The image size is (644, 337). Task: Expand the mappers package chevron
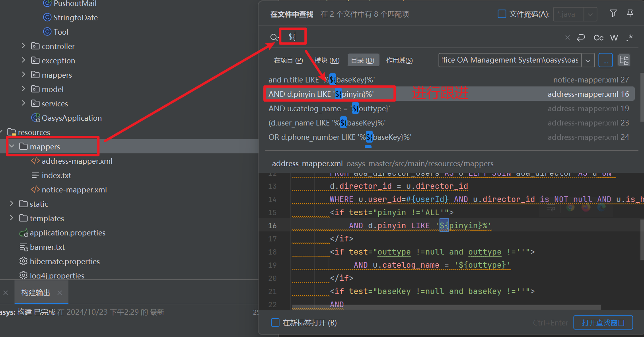23,74
